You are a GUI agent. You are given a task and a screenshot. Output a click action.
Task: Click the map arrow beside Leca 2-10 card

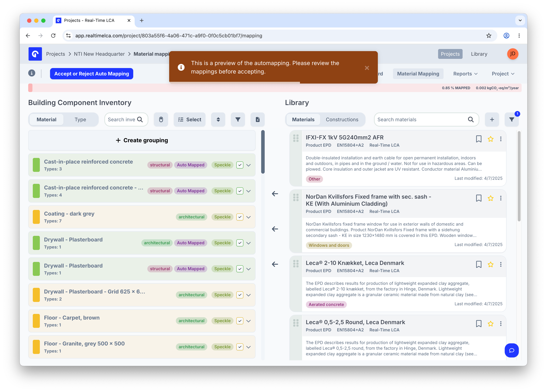[x=275, y=264]
